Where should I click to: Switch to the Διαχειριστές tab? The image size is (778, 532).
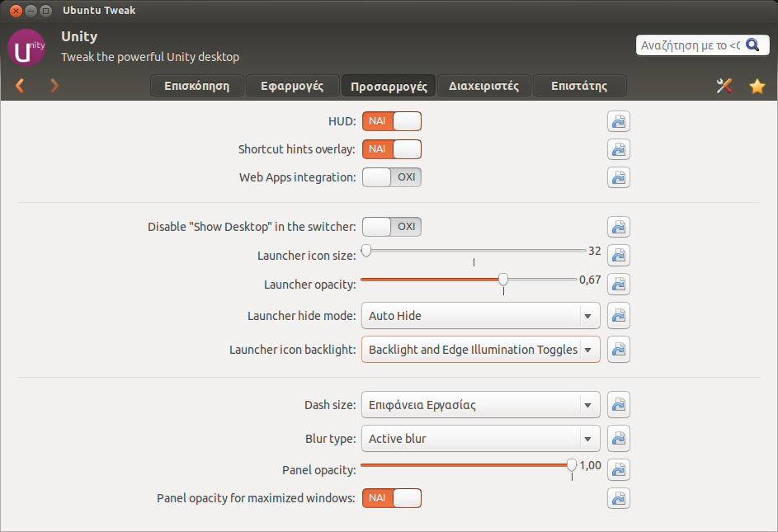point(483,86)
